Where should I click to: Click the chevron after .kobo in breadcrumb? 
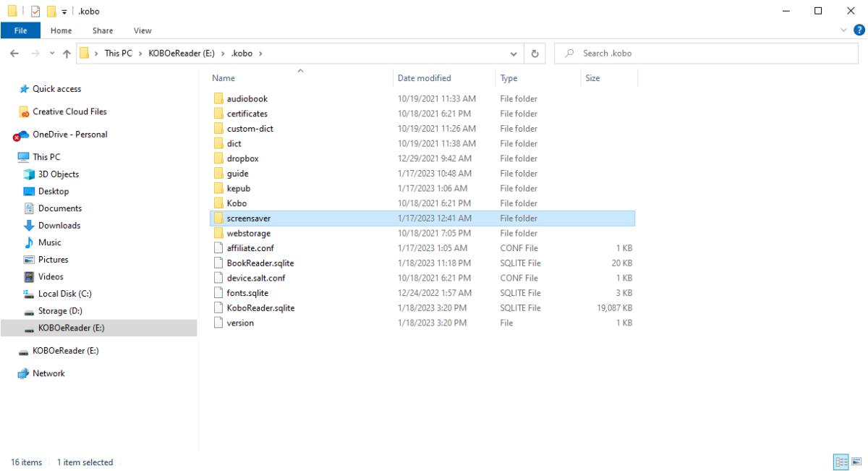pos(260,54)
